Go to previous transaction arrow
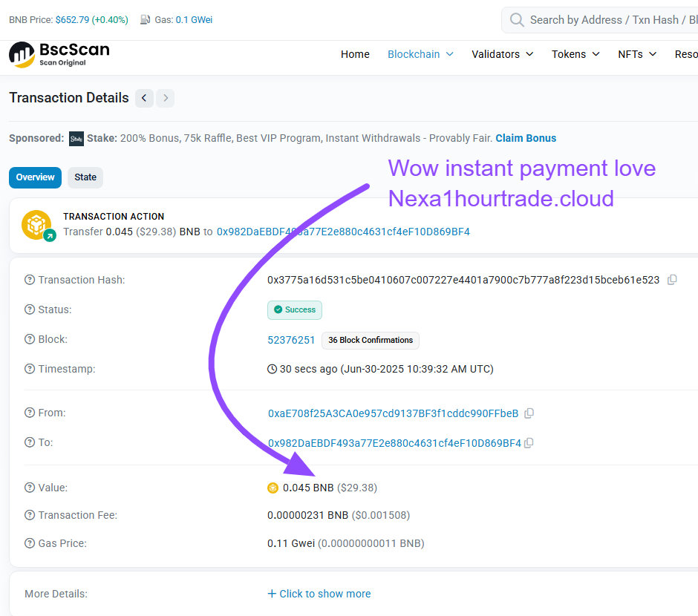This screenshot has width=698, height=616. click(144, 98)
